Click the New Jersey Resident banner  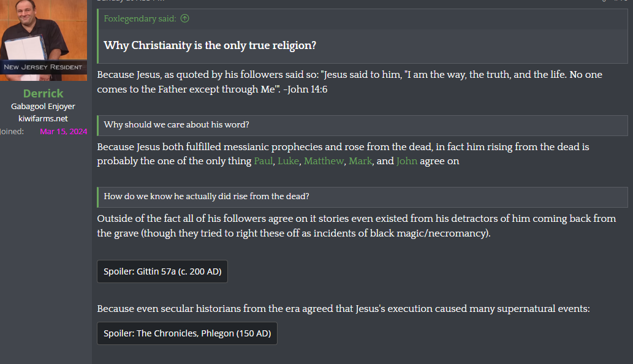(x=43, y=67)
